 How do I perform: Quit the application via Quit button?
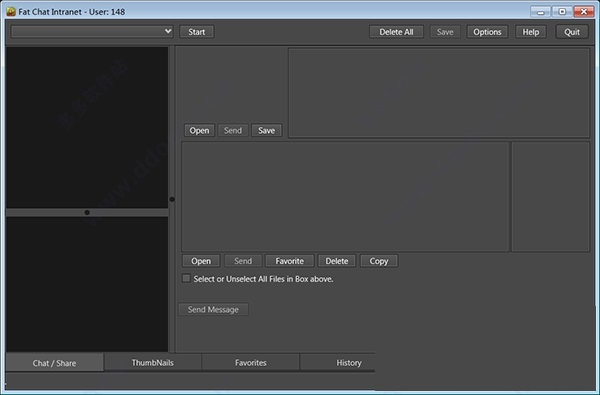pos(572,32)
